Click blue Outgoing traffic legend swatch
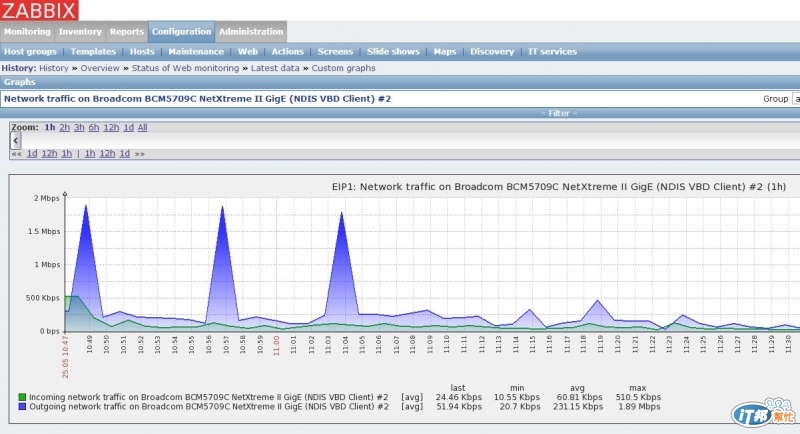 [22, 406]
